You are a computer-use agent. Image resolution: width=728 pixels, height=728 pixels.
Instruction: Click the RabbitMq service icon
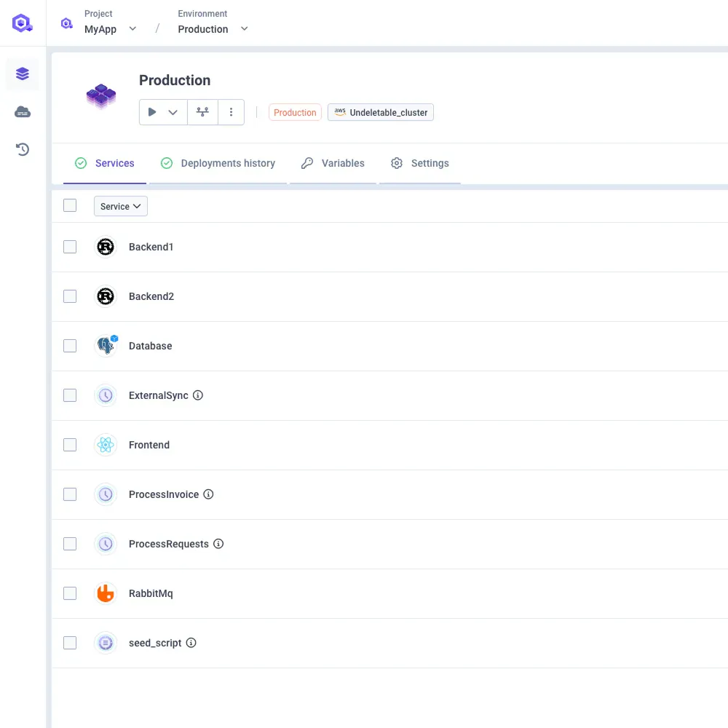[106, 593]
